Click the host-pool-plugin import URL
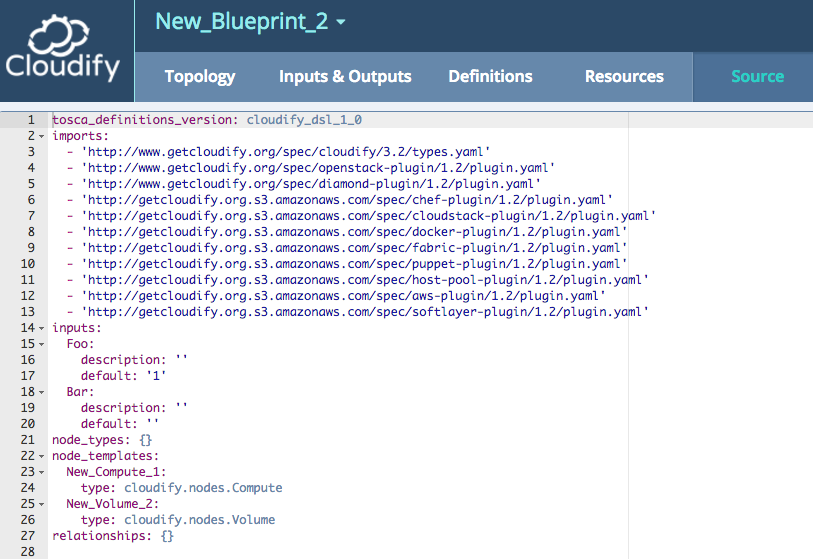The width and height of the screenshot is (813, 559). (365, 280)
